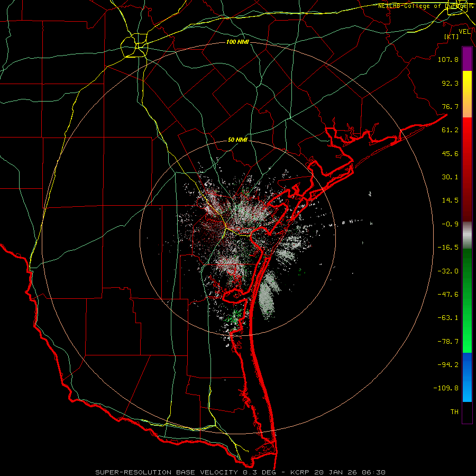Click the 76.7 velocity scale value
The height and width of the screenshot is (476, 476).
tap(450, 106)
